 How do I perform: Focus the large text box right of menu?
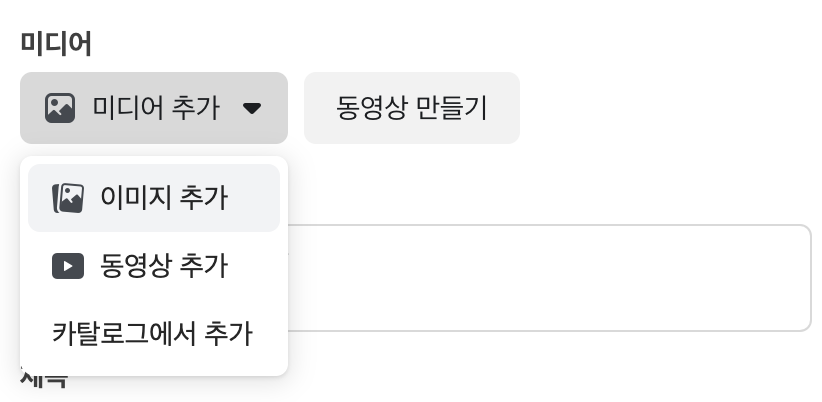pyautogui.click(x=549, y=278)
